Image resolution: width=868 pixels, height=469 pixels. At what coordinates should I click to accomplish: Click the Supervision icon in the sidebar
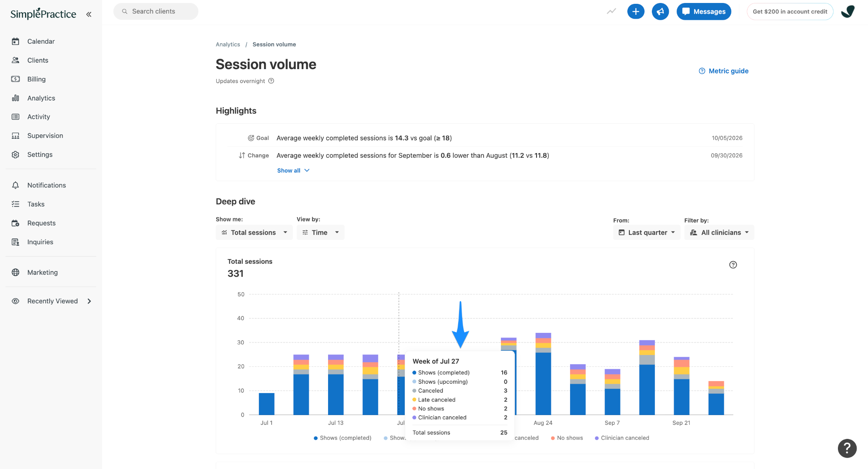click(16, 136)
